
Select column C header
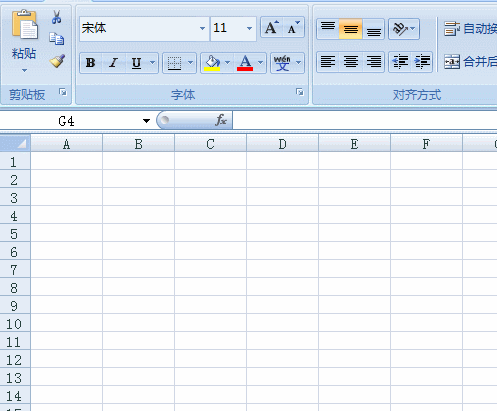(210, 144)
